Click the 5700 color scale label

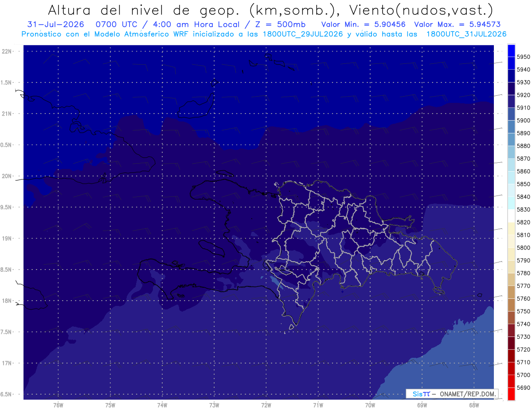coord(524,375)
